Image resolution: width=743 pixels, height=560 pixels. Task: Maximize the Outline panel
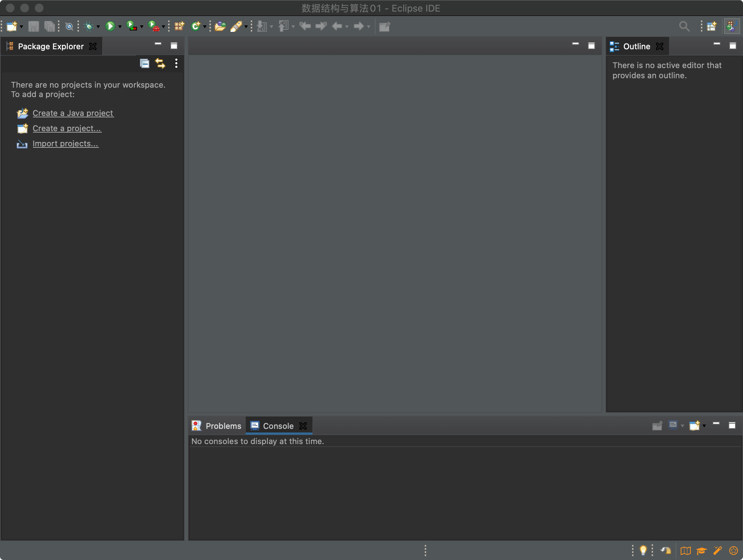(x=733, y=46)
